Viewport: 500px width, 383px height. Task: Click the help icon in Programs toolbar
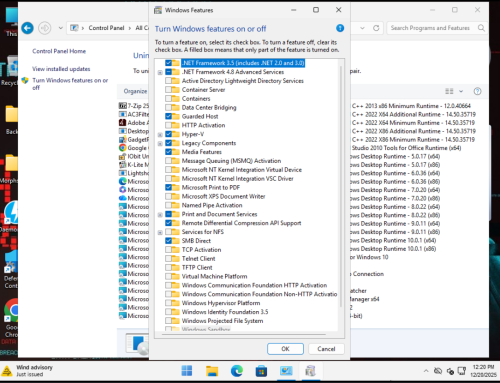(477, 91)
